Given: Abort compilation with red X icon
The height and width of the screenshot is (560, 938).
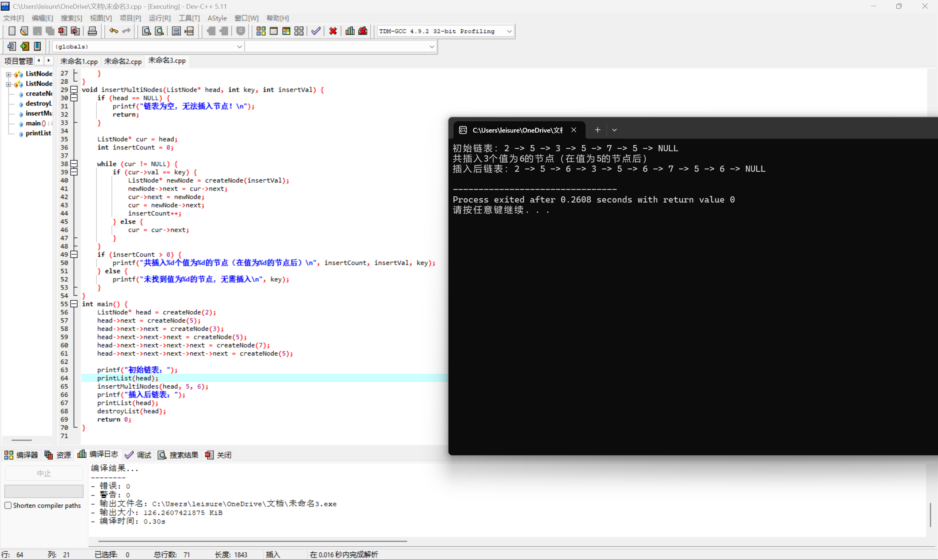Looking at the screenshot, I should click(x=333, y=31).
